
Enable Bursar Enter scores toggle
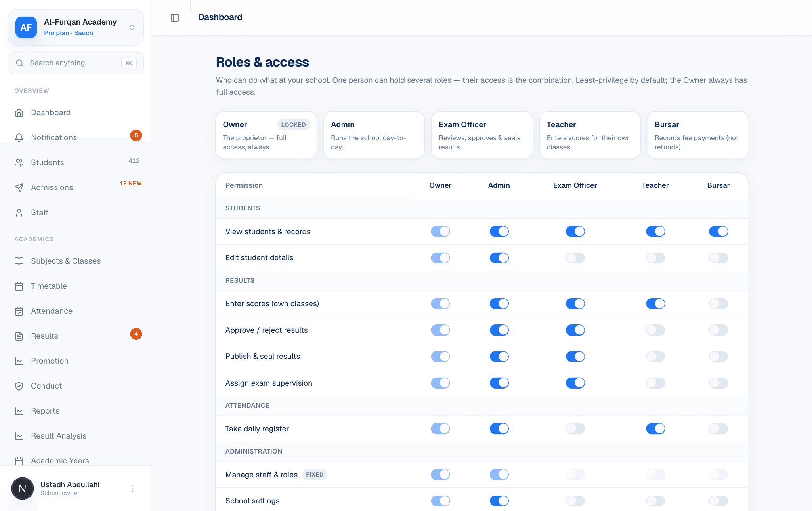pyautogui.click(x=718, y=304)
